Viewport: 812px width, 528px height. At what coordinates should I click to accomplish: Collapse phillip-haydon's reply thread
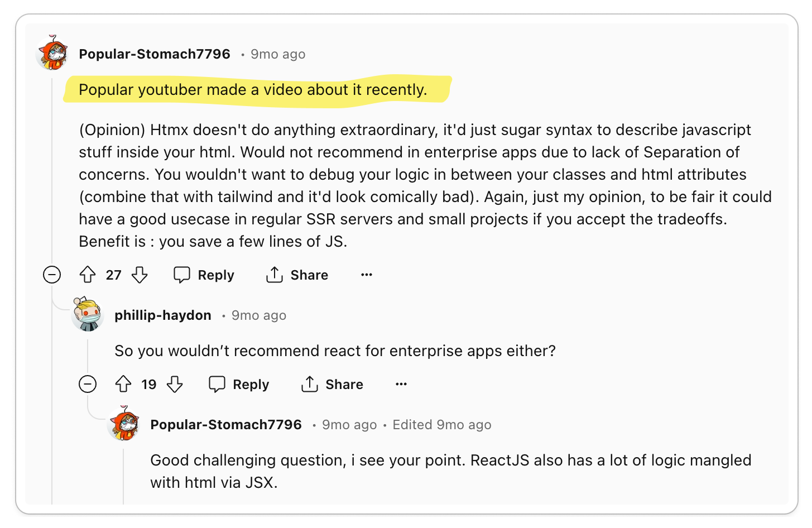(x=88, y=384)
